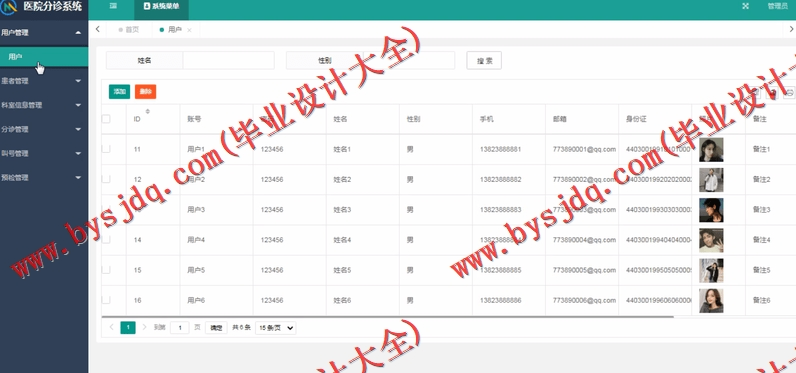This screenshot has height=373, width=796.
Task: Switch to the 首页 tab
Action: click(x=129, y=30)
